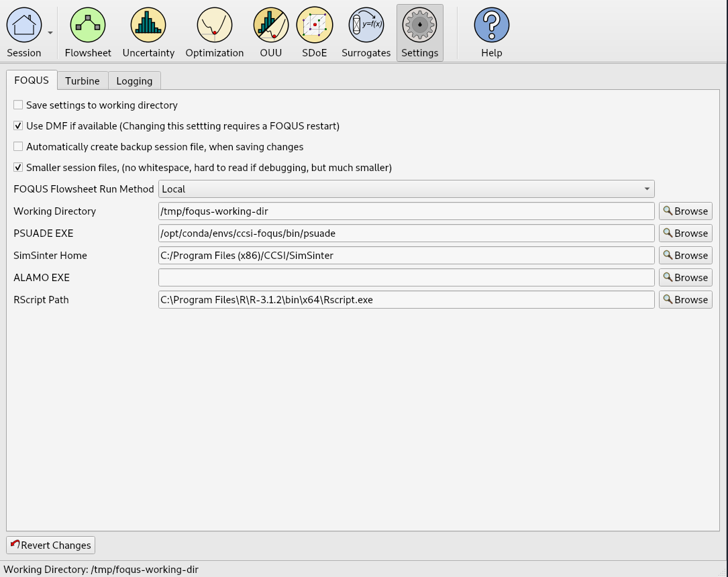Viewport: 728px width, 577px height.
Task: Browse for the Working Directory
Action: point(685,211)
